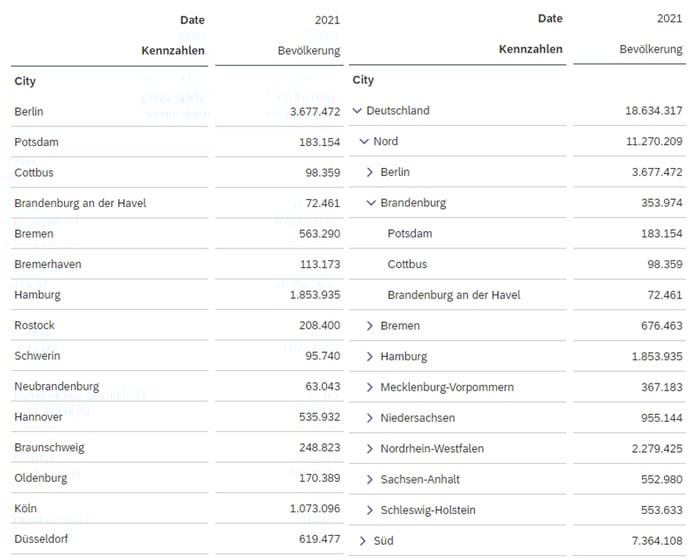Expand the Nordrhein-Westfalen node

click(x=370, y=448)
